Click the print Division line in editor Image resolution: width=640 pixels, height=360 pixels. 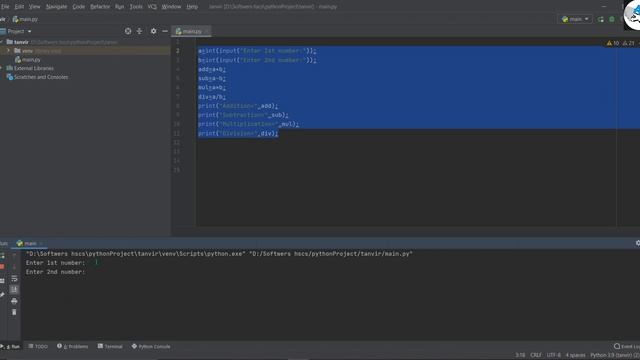click(x=238, y=133)
